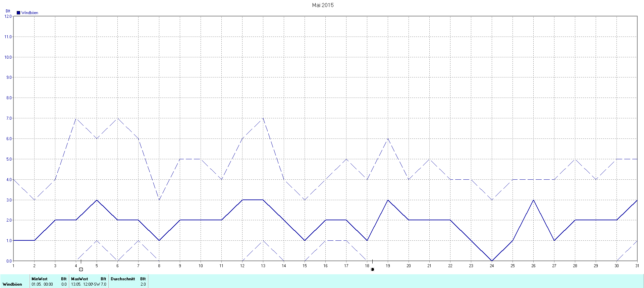The image size is (644, 288).
Task: Select the MinWert column header
Action: coord(40,279)
